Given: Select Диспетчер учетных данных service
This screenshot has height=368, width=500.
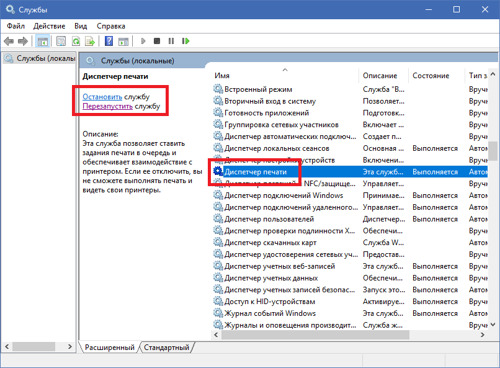Looking at the screenshot, I should pyautogui.click(x=271, y=278).
